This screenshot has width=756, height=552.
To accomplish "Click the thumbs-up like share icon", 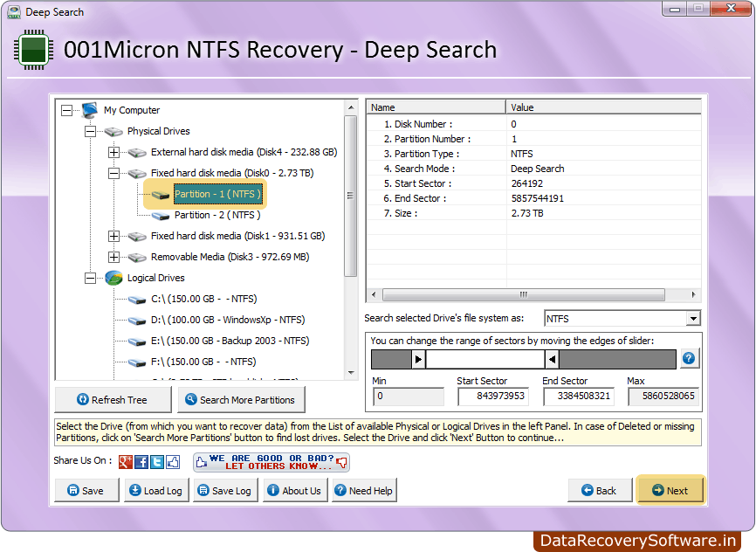I will [x=173, y=462].
